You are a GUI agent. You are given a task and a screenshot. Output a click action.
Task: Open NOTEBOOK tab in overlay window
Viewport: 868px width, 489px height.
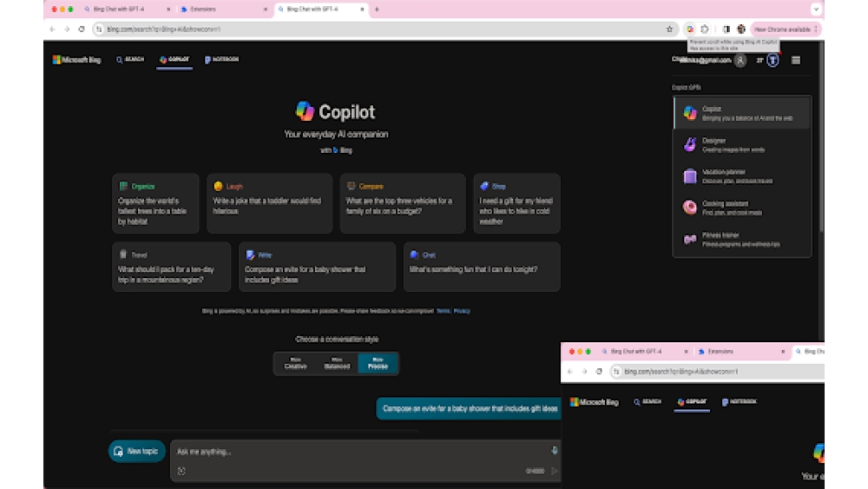pyautogui.click(x=740, y=402)
